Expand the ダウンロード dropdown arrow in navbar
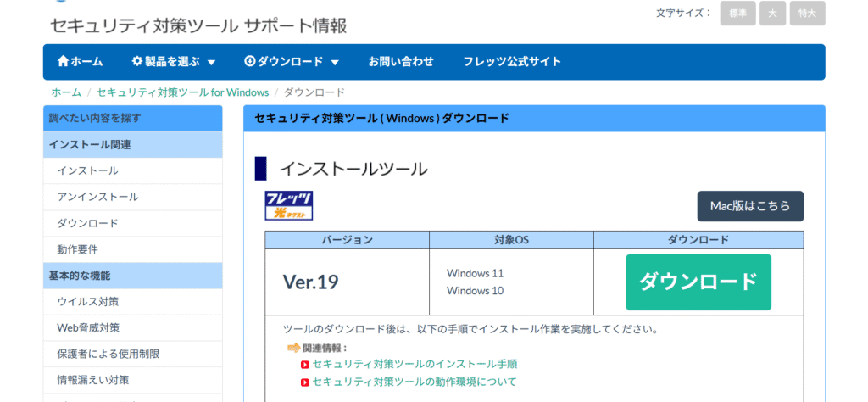868x402 pixels. pos(334,63)
